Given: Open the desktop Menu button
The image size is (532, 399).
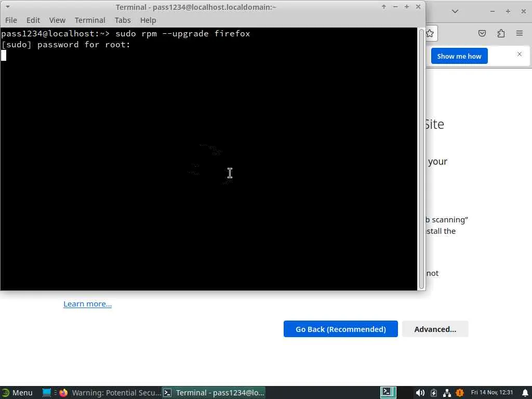Looking at the screenshot, I should (18, 393).
